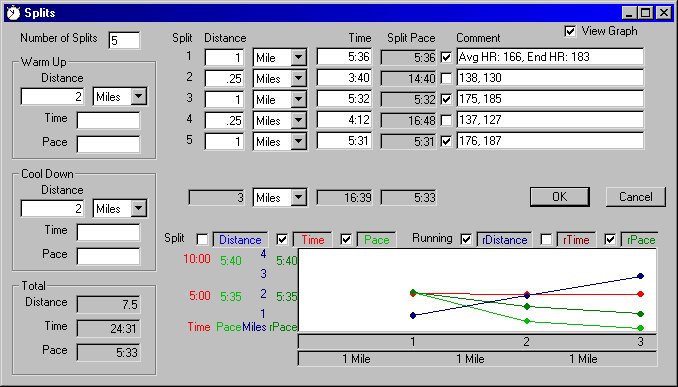
Task: Uncheck the split 5 row checkbox
Action: (446, 141)
